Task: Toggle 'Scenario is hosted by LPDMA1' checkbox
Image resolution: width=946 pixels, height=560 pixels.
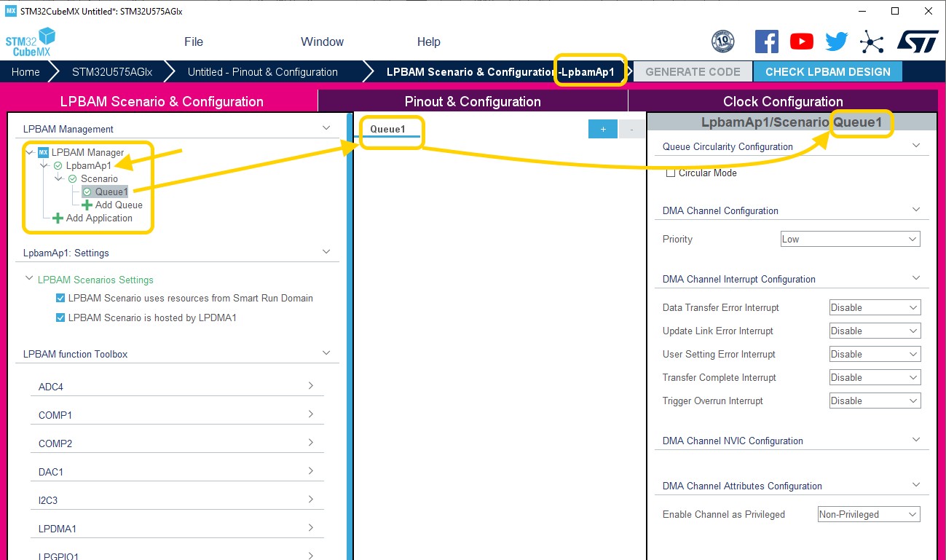Action: click(x=60, y=318)
